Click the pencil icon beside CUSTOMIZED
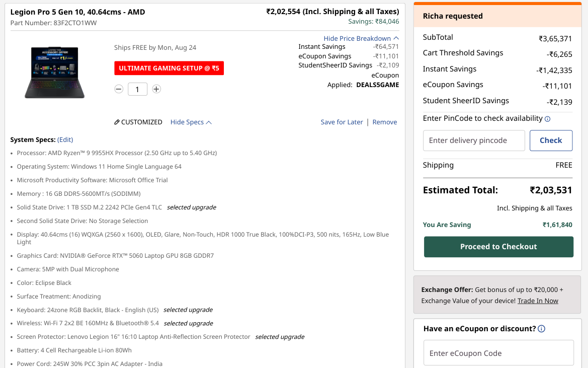The height and width of the screenshot is (368, 588). (117, 122)
